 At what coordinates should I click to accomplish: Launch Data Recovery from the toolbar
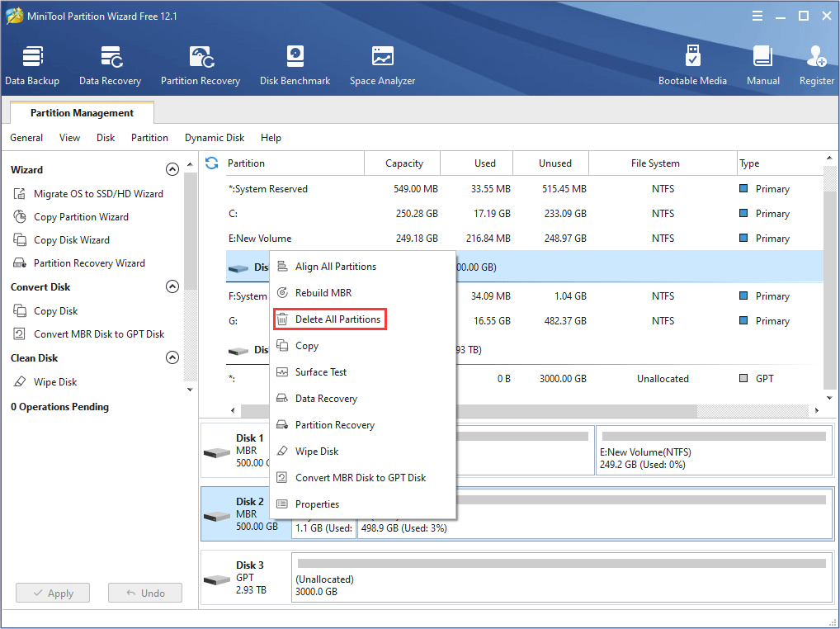(111, 65)
